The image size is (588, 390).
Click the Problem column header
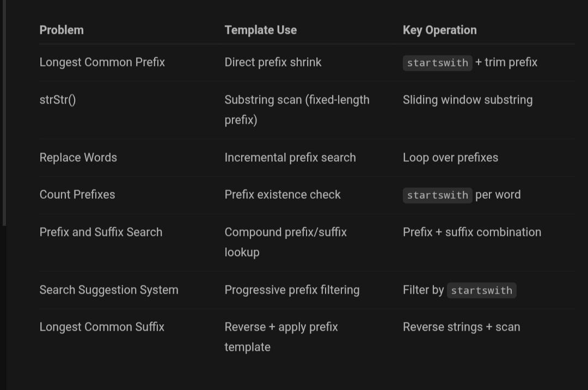pyautogui.click(x=62, y=30)
